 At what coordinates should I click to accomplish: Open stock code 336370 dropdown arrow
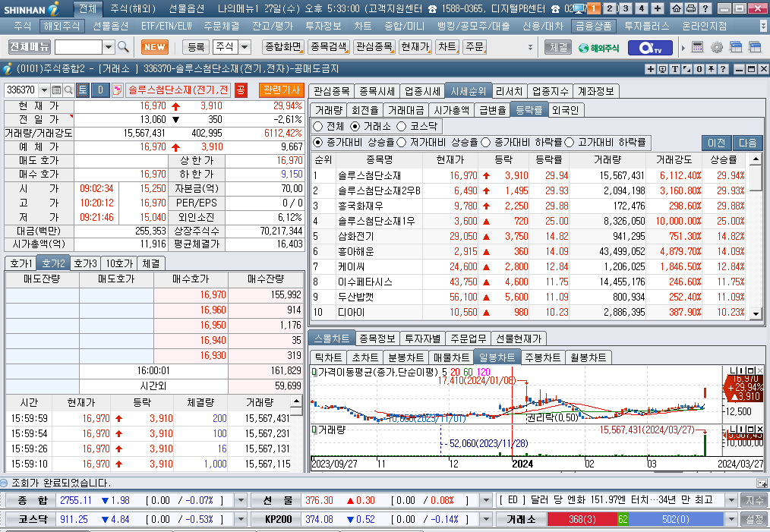pos(44,90)
